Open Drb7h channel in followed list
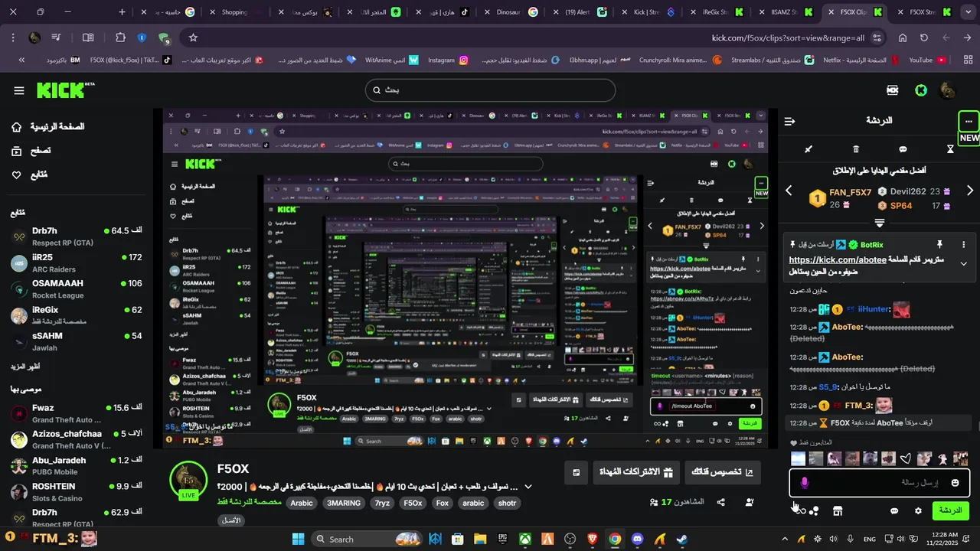Image resolution: width=980 pixels, height=551 pixels. [77, 236]
